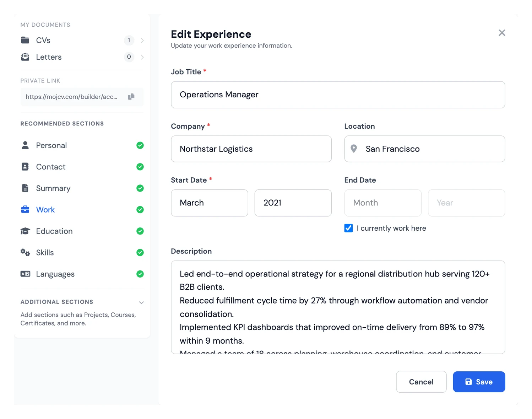Click the Contact address book icon

25,167
